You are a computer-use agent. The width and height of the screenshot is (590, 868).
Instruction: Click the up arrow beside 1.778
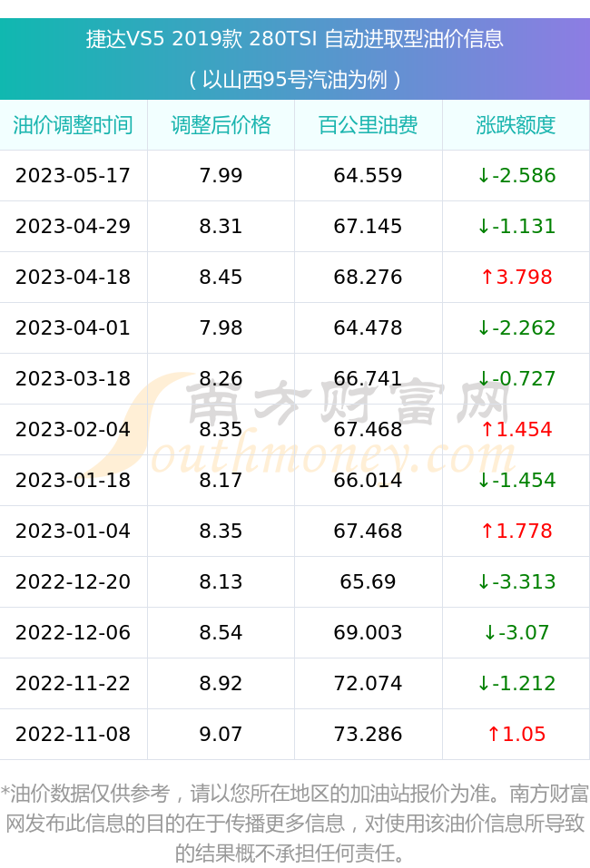click(487, 531)
